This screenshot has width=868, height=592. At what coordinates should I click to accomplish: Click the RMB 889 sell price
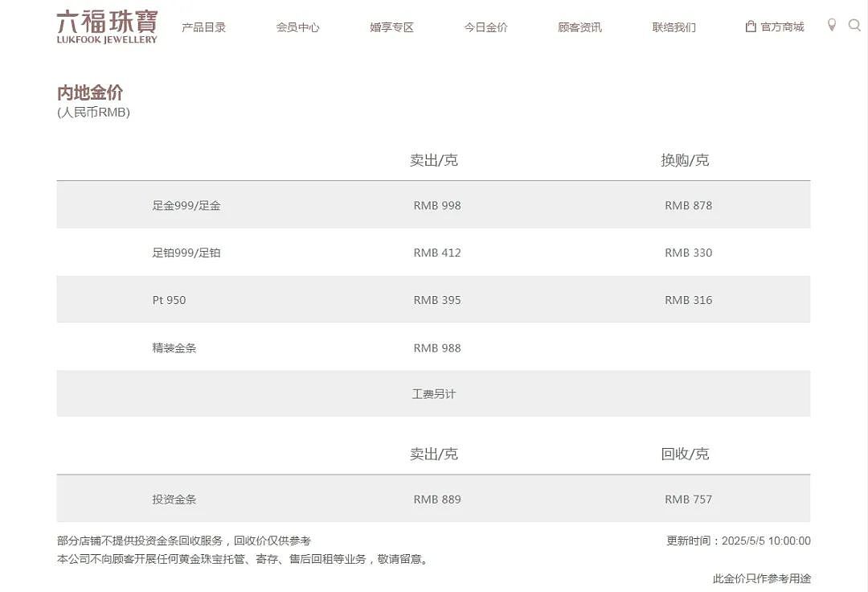point(437,499)
